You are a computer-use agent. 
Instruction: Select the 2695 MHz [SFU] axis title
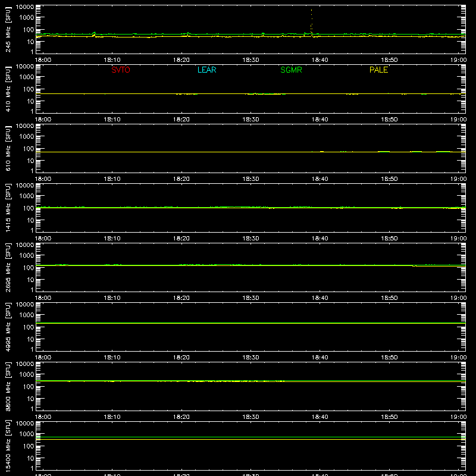point(8,267)
